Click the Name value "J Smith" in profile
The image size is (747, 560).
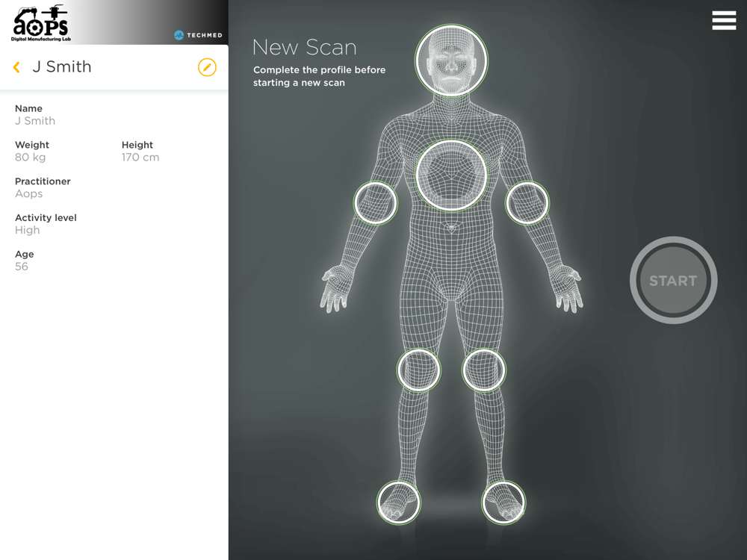point(35,121)
